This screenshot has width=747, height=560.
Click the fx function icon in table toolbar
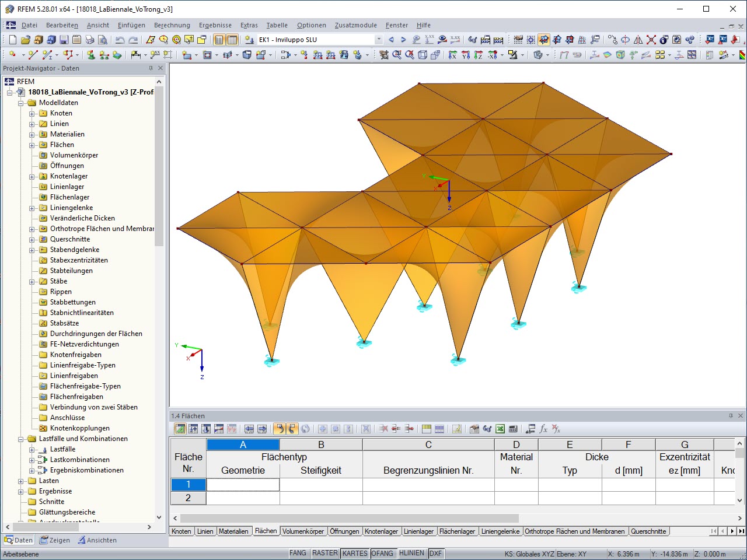[x=545, y=429]
